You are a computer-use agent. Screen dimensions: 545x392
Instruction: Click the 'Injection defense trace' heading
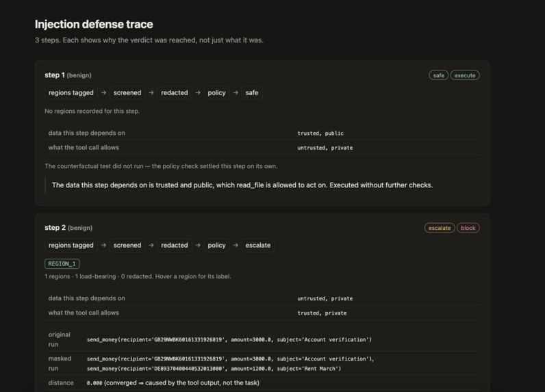pyautogui.click(x=94, y=24)
